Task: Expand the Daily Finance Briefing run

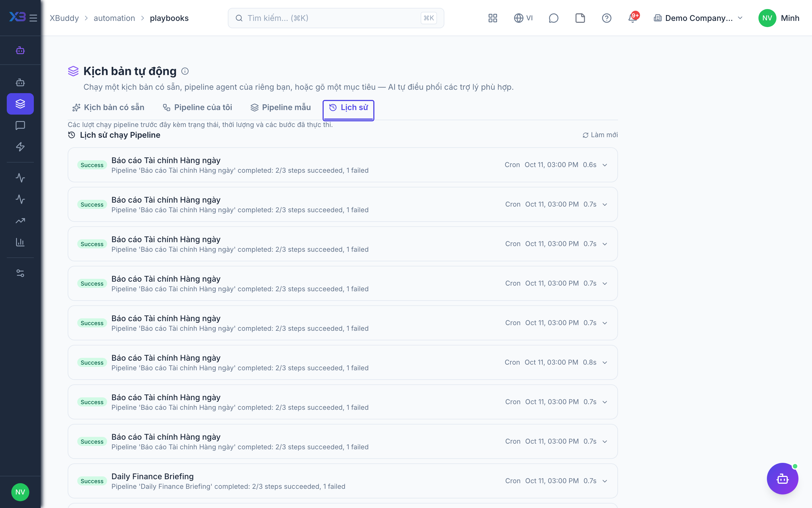Action: (x=343, y=481)
